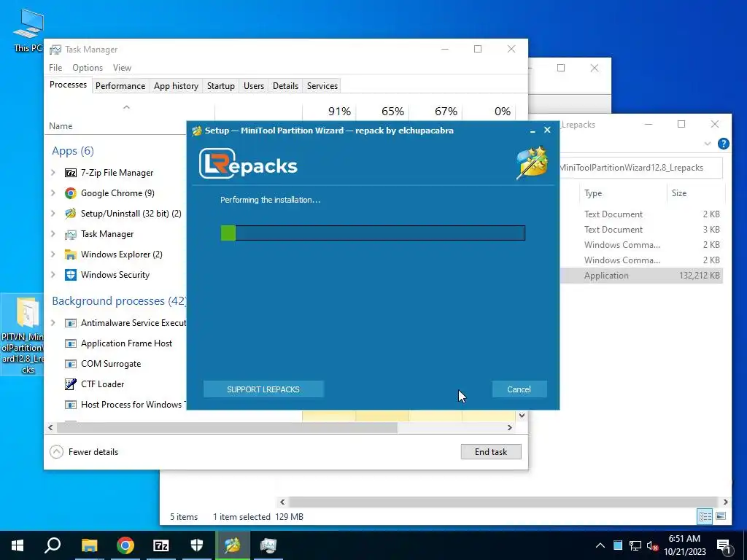
Task: Switch to the Startup tab
Action: [220, 86]
